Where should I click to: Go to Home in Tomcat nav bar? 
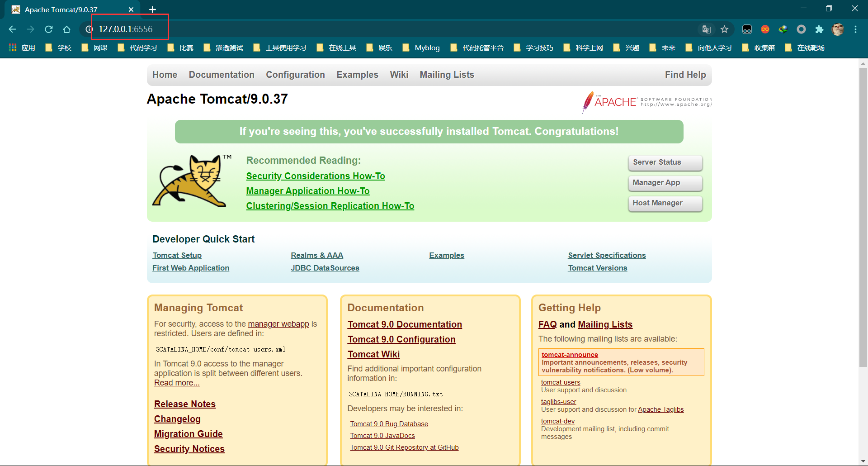165,75
